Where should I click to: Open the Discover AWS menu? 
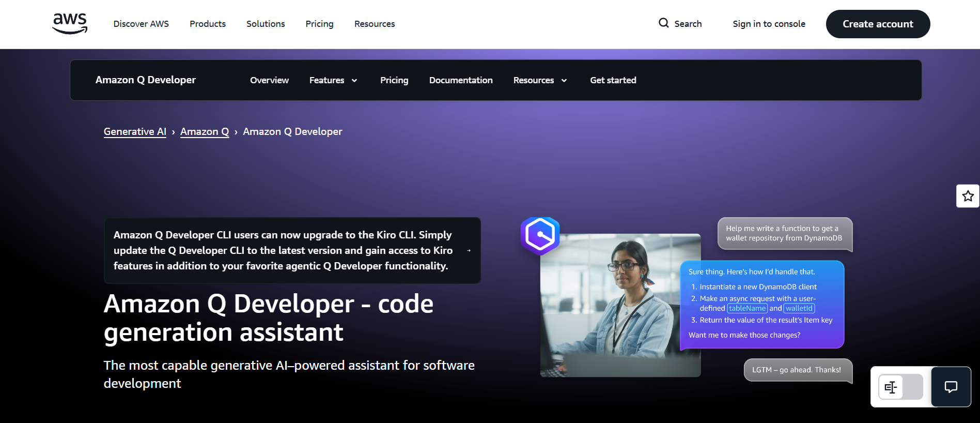pos(141,24)
